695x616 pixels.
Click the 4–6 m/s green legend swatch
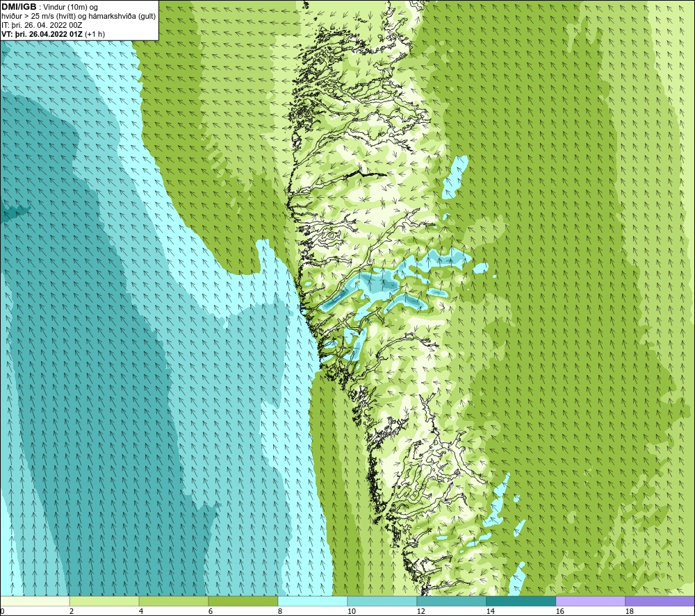pyautogui.click(x=174, y=601)
